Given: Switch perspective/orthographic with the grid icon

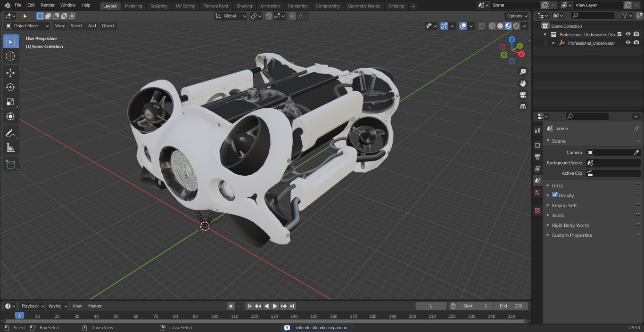Looking at the screenshot, I should (522, 107).
